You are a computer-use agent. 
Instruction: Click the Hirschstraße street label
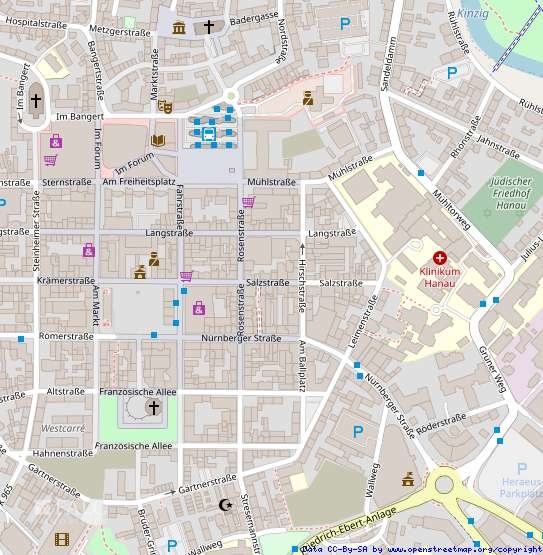coord(302,285)
